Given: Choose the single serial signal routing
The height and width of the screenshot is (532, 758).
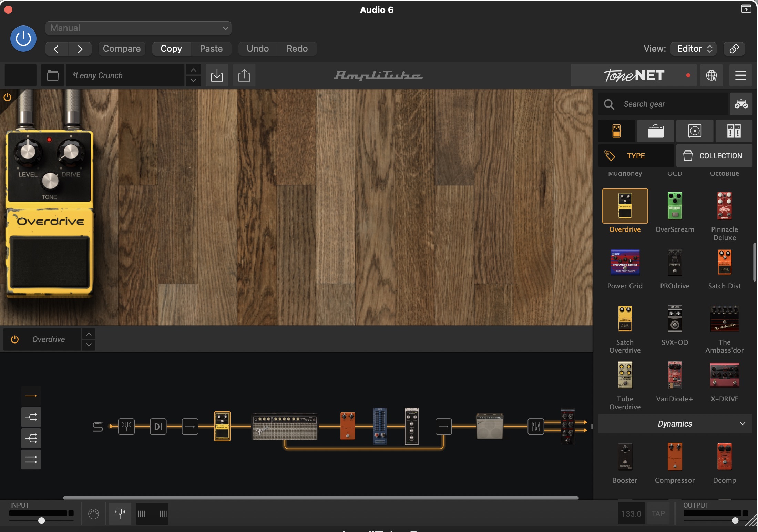Looking at the screenshot, I should pos(31,396).
